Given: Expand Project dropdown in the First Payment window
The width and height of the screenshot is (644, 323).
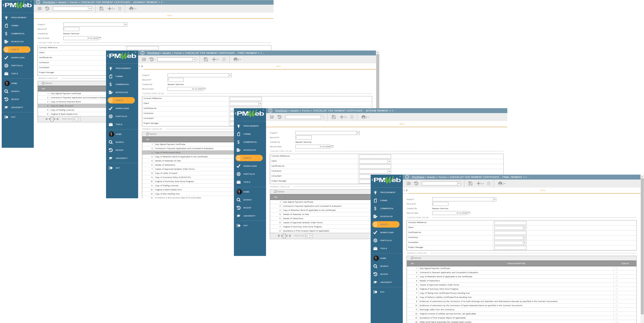Looking at the screenshot, I should click(230, 75).
